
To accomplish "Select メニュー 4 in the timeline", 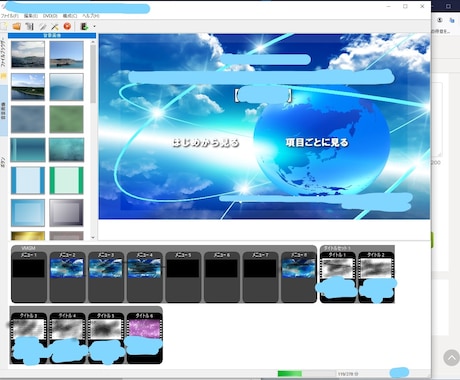I will [x=145, y=277].
